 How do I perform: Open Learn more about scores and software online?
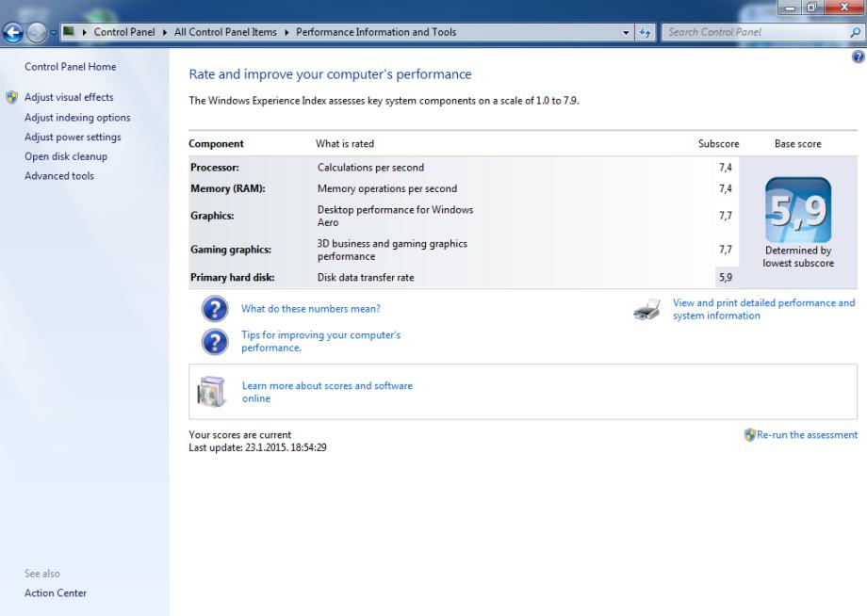tap(327, 392)
